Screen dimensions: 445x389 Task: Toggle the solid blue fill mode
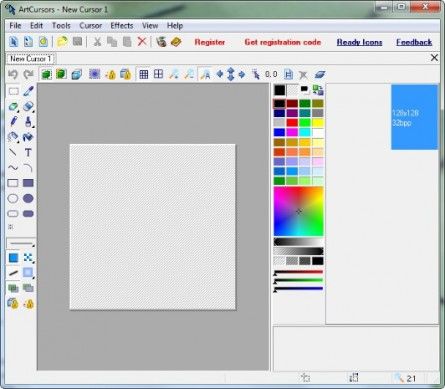coord(13,258)
